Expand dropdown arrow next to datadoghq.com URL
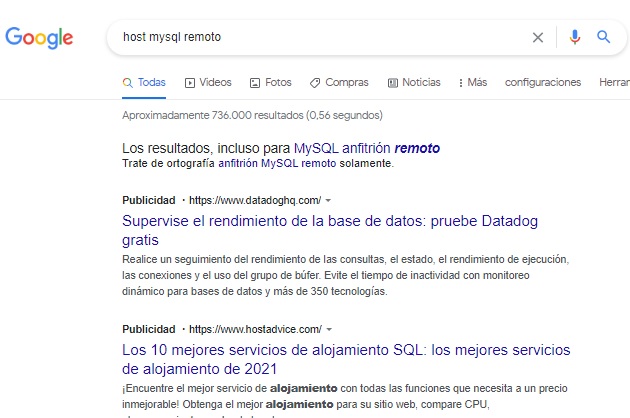The image size is (630, 418). (328, 201)
